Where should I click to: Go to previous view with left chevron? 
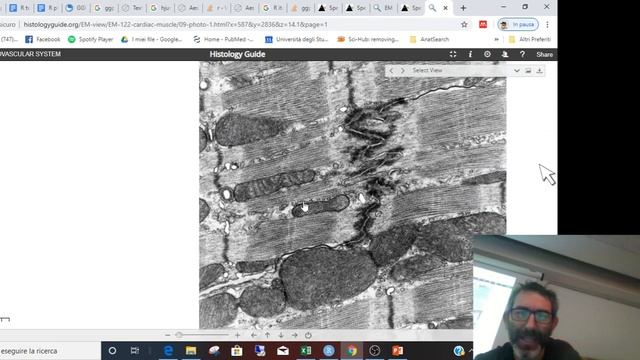click(x=391, y=71)
